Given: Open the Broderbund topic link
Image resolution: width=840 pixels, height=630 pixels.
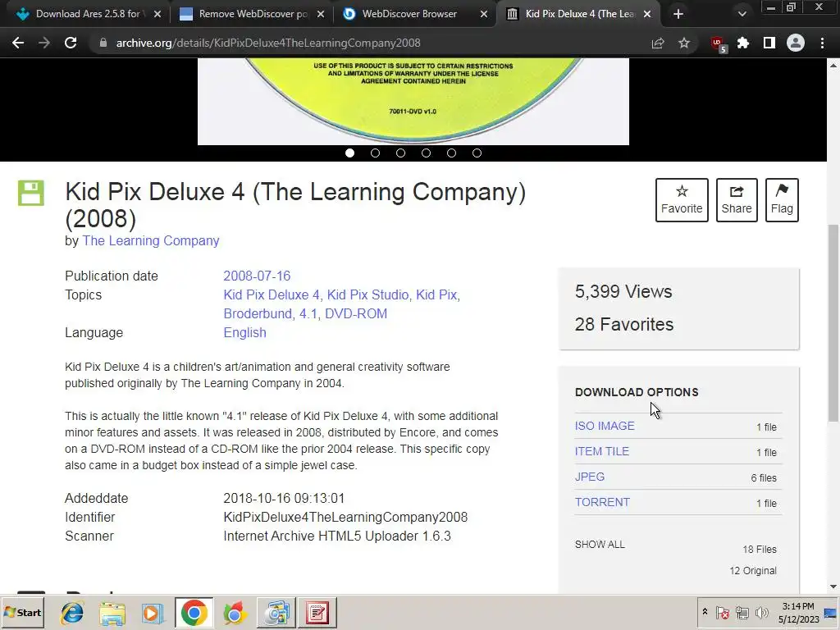Looking at the screenshot, I should [258, 313].
